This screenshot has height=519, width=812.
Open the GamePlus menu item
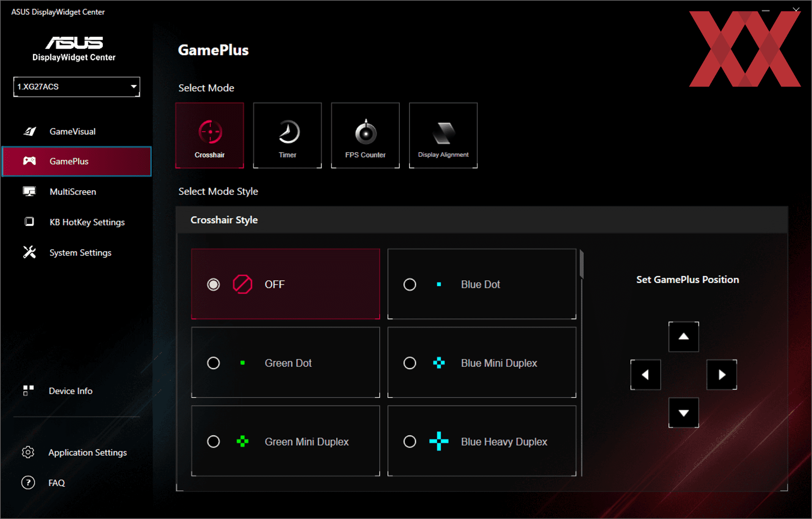point(77,161)
